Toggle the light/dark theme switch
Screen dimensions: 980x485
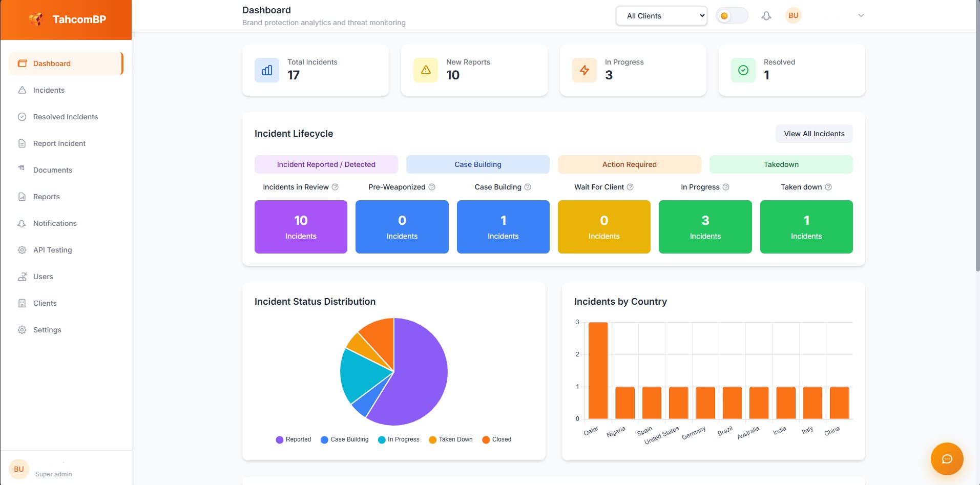[x=731, y=16]
